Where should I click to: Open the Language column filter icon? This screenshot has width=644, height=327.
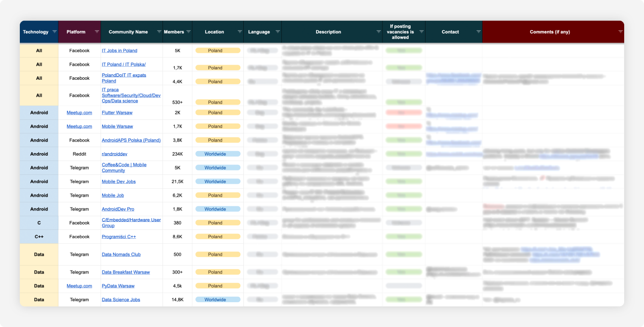[277, 32]
